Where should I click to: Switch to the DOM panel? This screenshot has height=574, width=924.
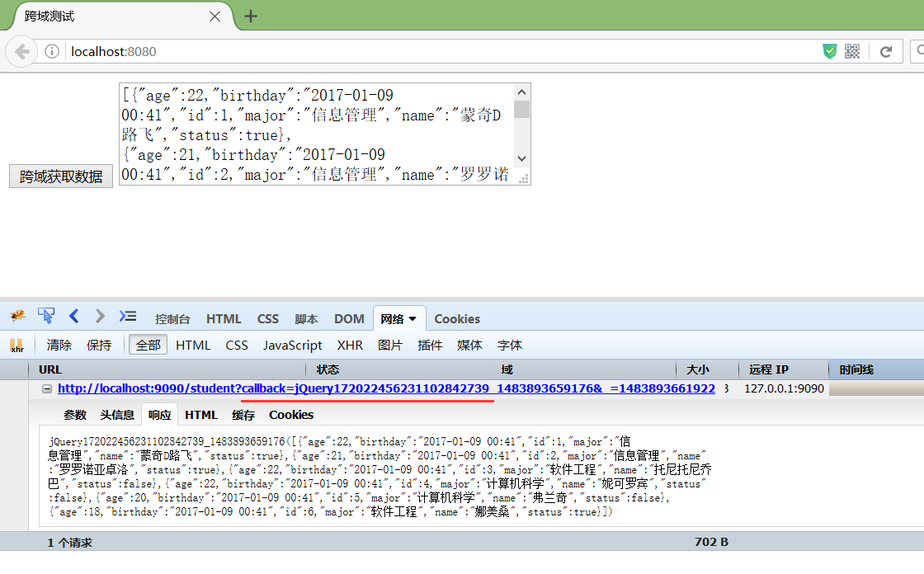(349, 319)
